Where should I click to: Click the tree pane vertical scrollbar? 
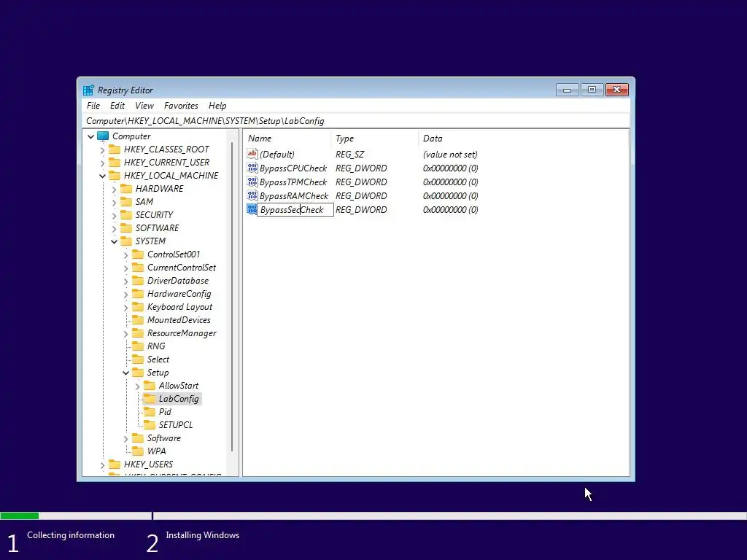pyautogui.click(x=232, y=296)
